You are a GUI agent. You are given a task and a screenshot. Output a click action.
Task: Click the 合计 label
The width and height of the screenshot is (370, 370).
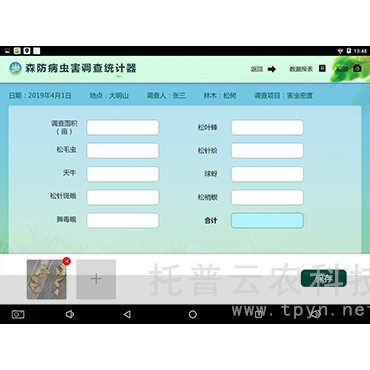click(x=211, y=220)
